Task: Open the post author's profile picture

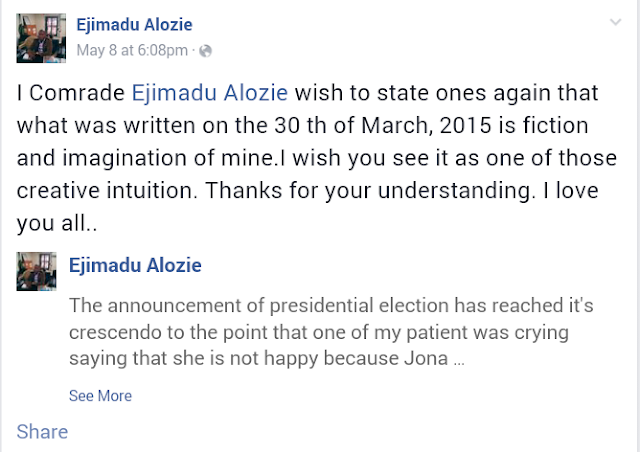Action: [40, 37]
